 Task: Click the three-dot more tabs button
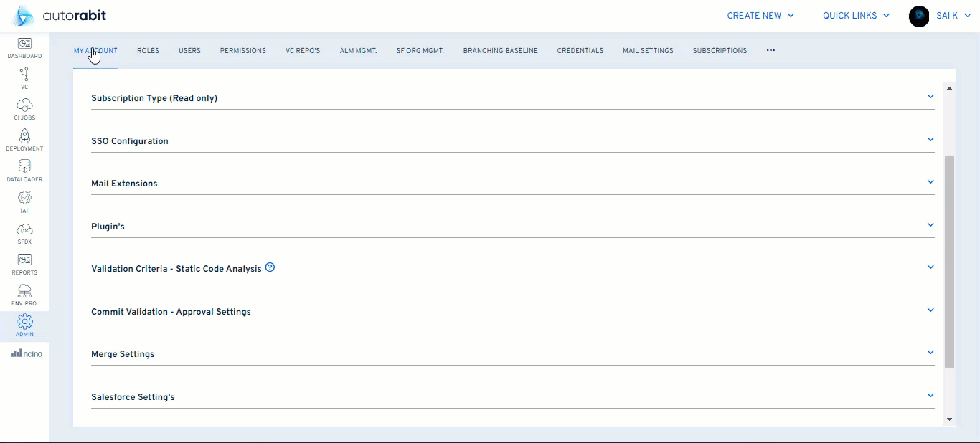pos(771,51)
